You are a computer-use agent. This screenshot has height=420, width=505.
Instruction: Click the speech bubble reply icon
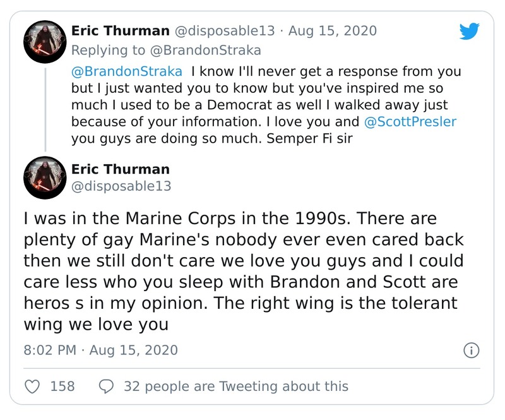pyautogui.click(x=107, y=385)
